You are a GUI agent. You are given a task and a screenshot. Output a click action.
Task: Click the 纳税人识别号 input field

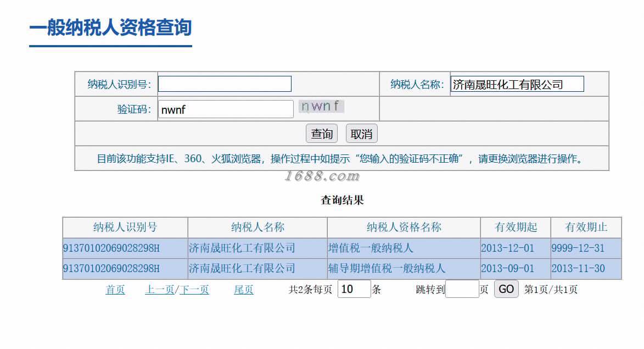coord(225,84)
